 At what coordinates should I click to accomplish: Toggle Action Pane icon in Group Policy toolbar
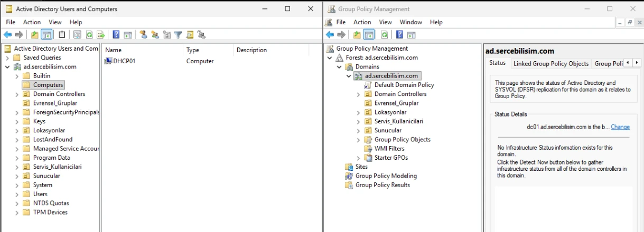click(x=411, y=35)
